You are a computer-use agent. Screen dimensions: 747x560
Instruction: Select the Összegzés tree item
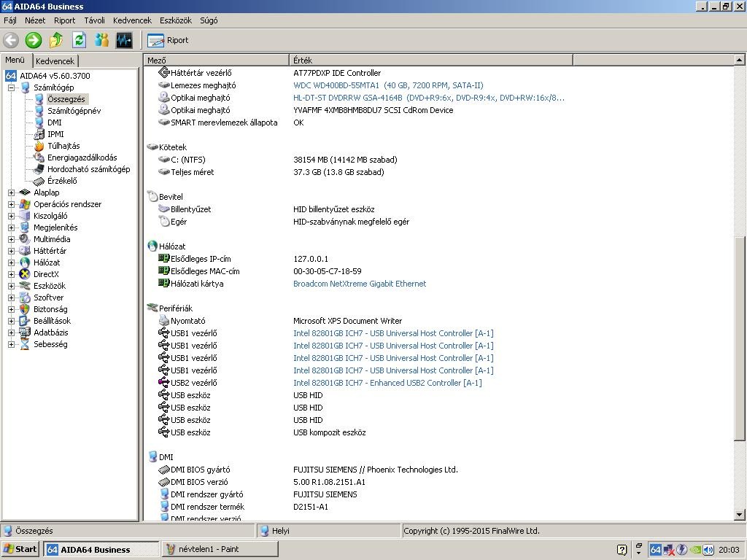66,99
